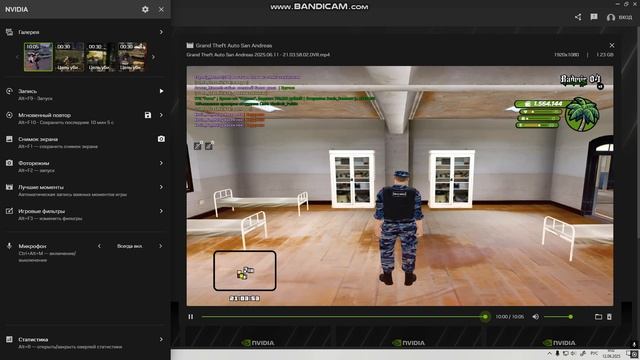Go to previous gallery thumbnails arrow
The height and width of the screenshot is (360, 640).
point(17,57)
